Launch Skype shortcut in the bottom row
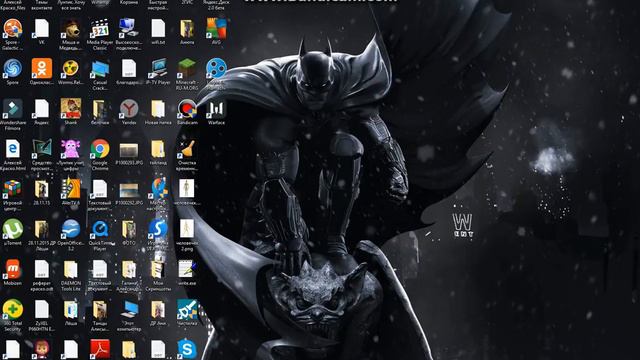The image size is (640, 360). pyautogui.click(x=187, y=349)
